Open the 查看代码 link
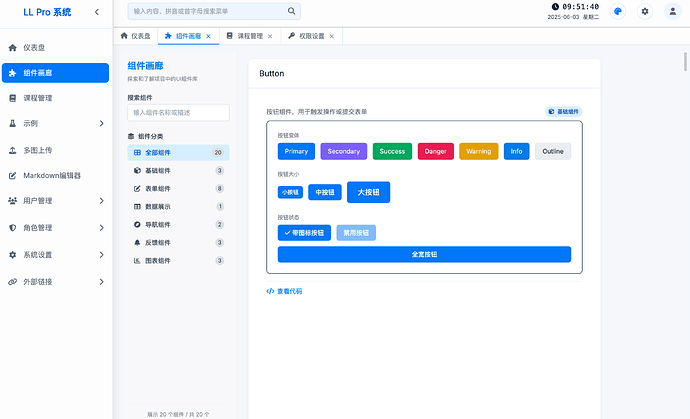Screen dimensions: 690x419 [284, 291]
